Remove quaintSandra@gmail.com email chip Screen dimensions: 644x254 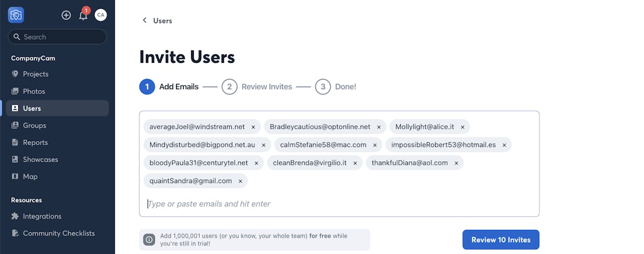pos(240,181)
